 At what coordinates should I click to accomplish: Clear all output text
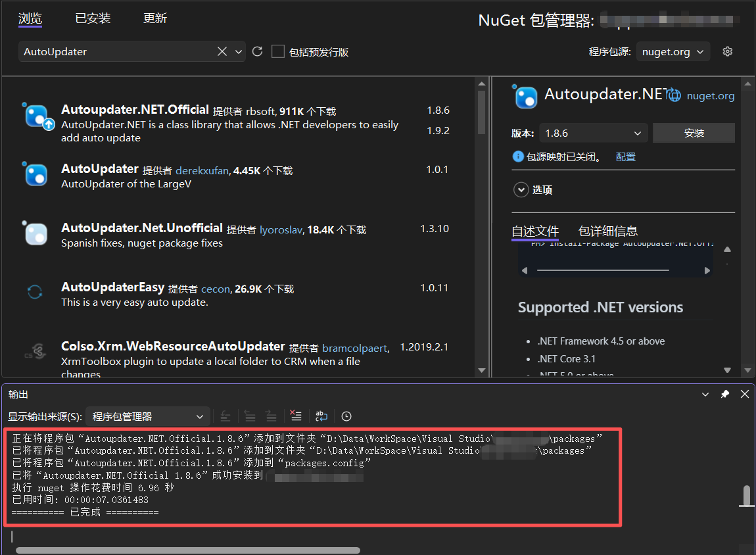point(296,415)
